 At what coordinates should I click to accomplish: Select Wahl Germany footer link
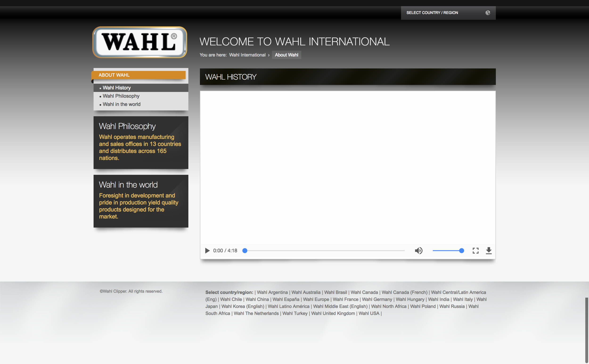pyautogui.click(x=377, y=299)
